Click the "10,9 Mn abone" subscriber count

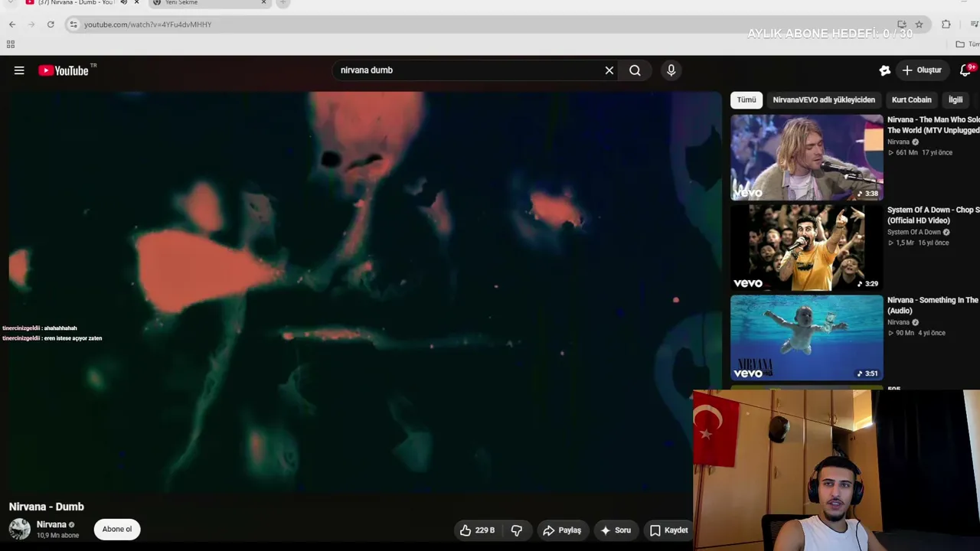(58, 536)
